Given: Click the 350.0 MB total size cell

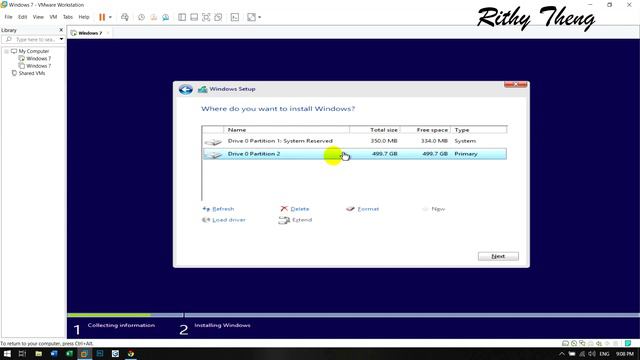Looking at the screenshot, I should click(x=384, y=141).
